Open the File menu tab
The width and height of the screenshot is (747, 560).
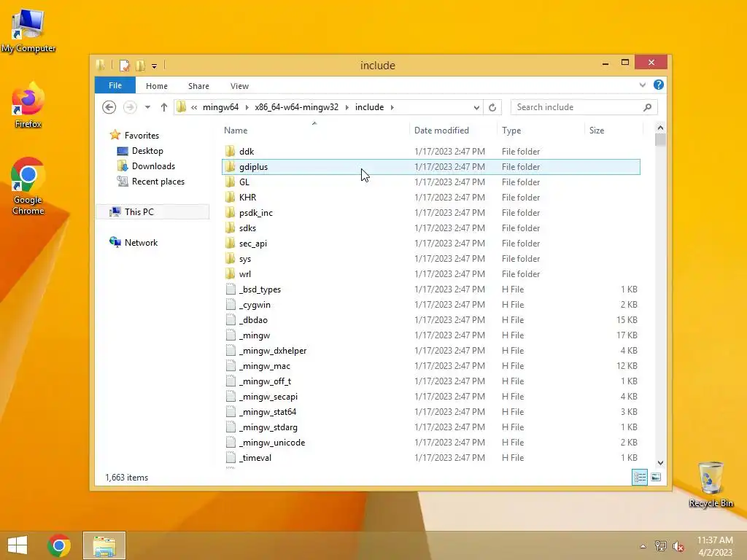[x=115, y=86]
